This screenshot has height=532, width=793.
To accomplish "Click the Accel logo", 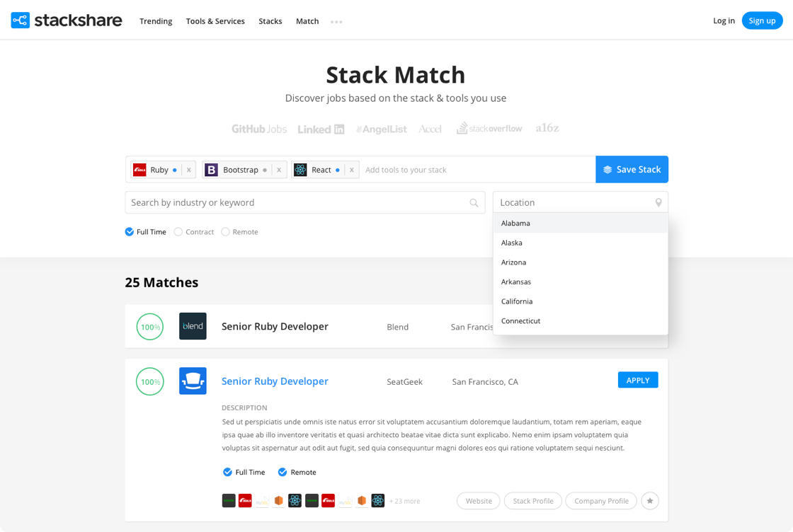I will 430,129.
